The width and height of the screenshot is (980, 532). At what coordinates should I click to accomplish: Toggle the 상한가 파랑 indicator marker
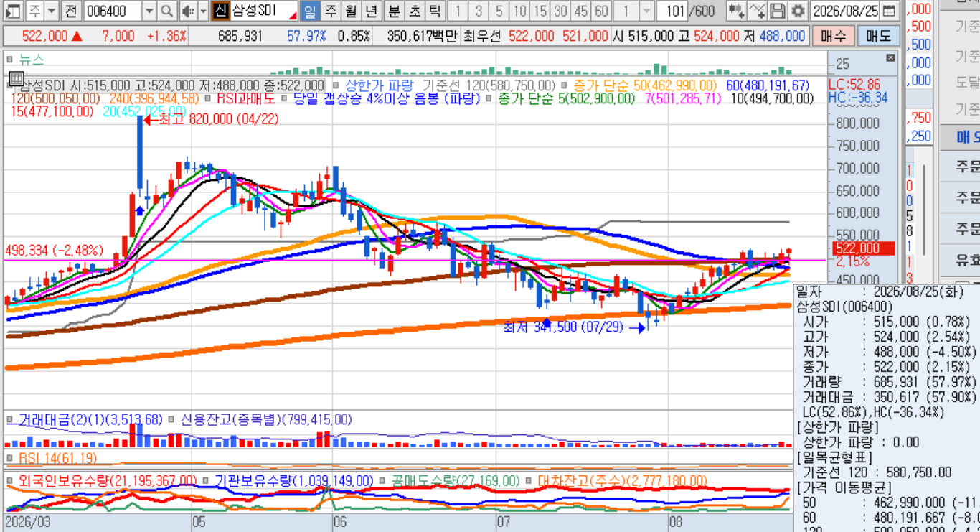click(336, 85)
